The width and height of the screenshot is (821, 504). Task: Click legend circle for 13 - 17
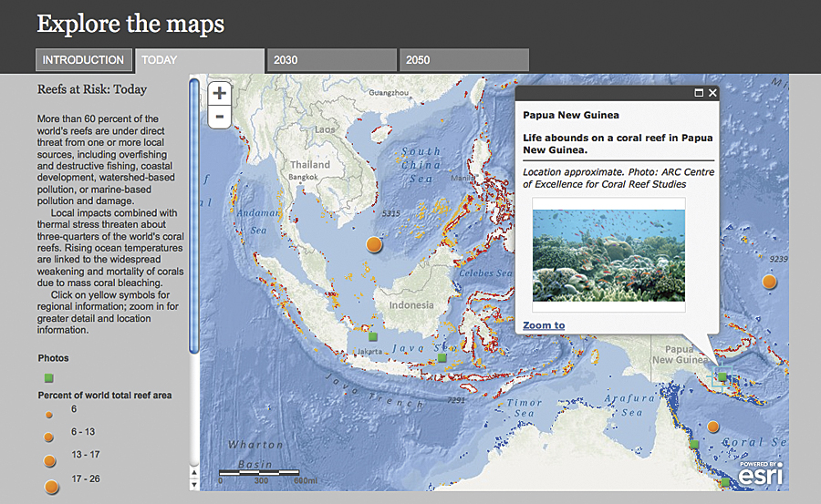(50, 460)
